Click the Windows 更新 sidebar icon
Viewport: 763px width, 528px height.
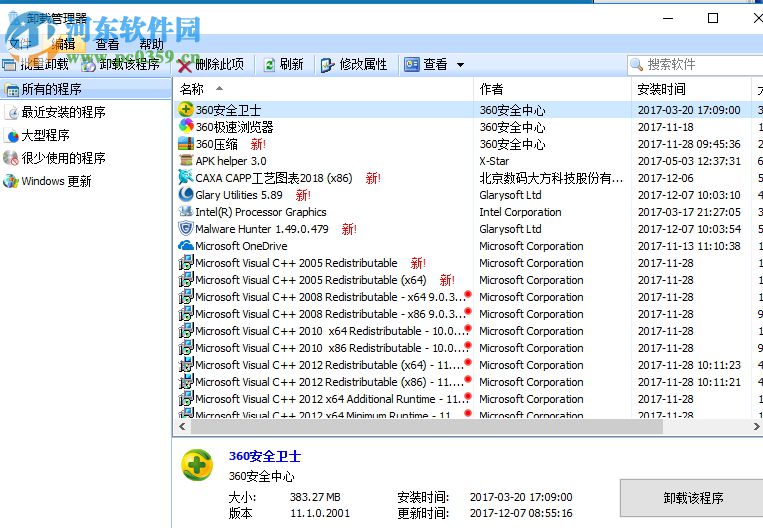pyautogui.click(x=11, y=181)
